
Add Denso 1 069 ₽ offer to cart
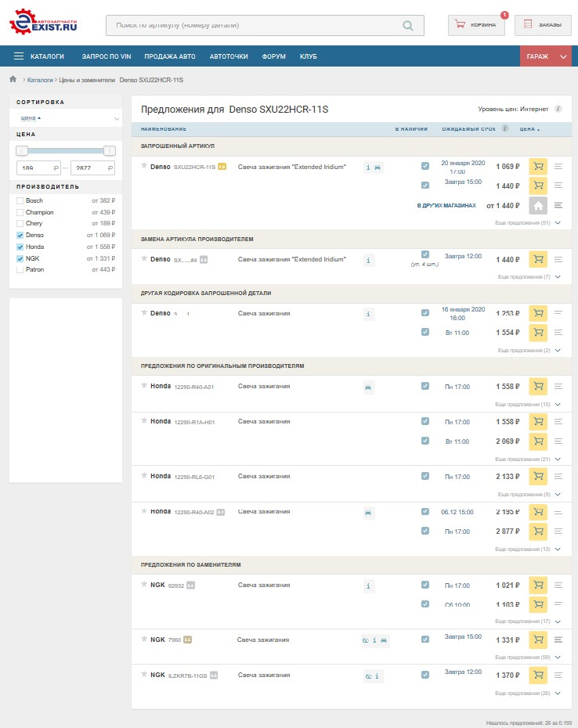click(x=538, y=166)
